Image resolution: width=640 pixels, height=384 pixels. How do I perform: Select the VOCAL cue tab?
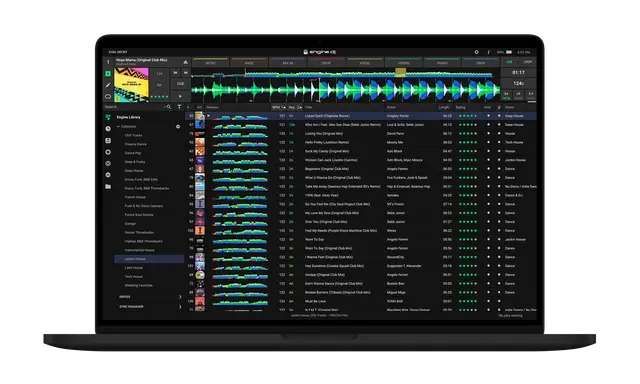coord(364,62)
